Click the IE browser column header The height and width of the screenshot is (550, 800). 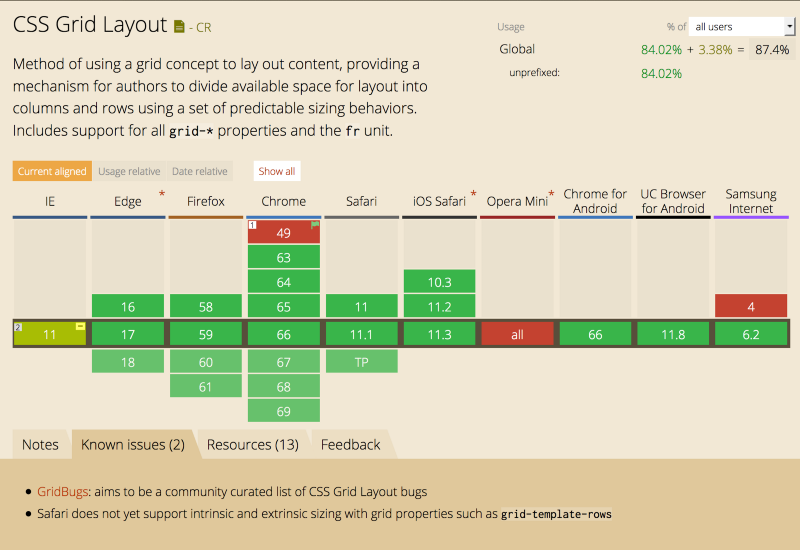(49, 201)
